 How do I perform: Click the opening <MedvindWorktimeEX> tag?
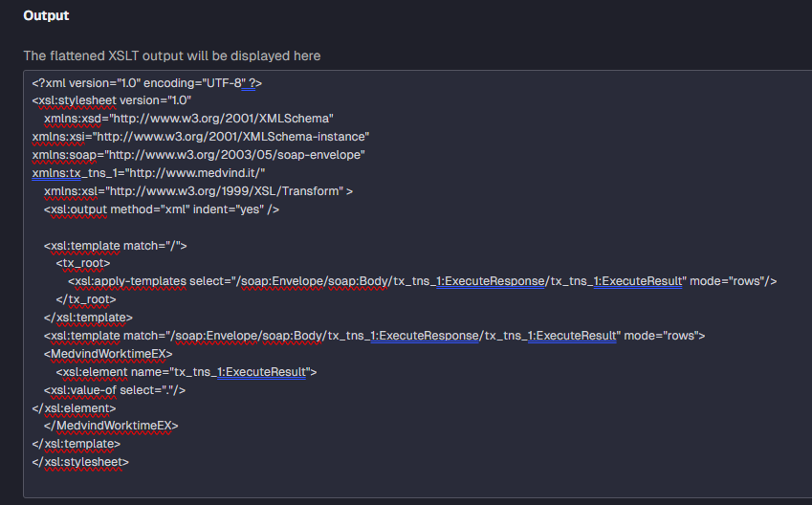tap(108, 354)
